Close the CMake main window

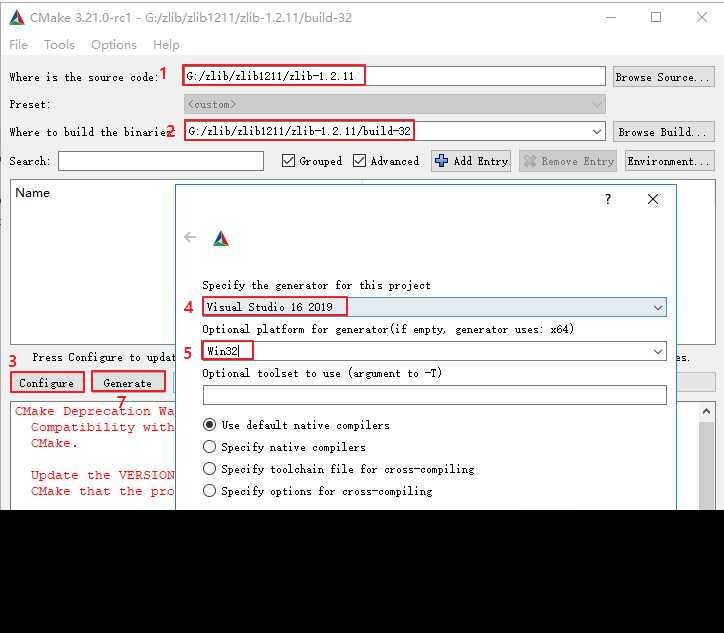pyautogui.click(x=701, y=18)
